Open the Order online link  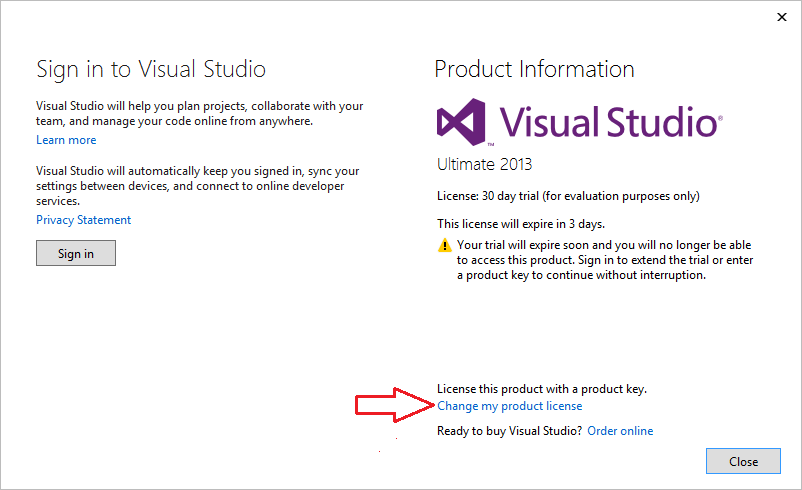[620, 431]
